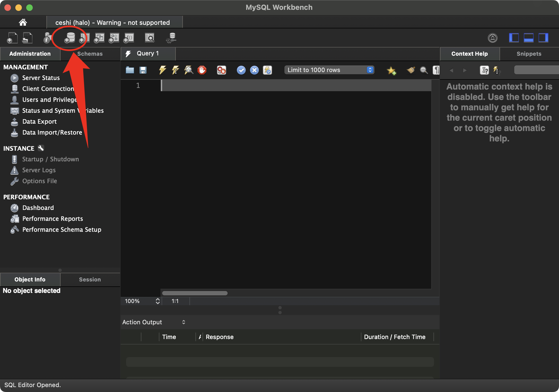Toggle the right sidebar panel visibility
The image size is (559, 392).
point(543,38)
